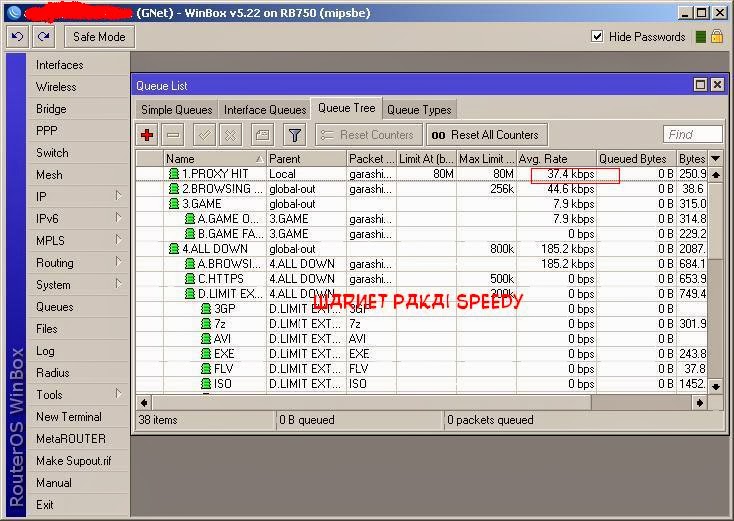Click the padlock icon in top bar

click(x=717, y=37)
